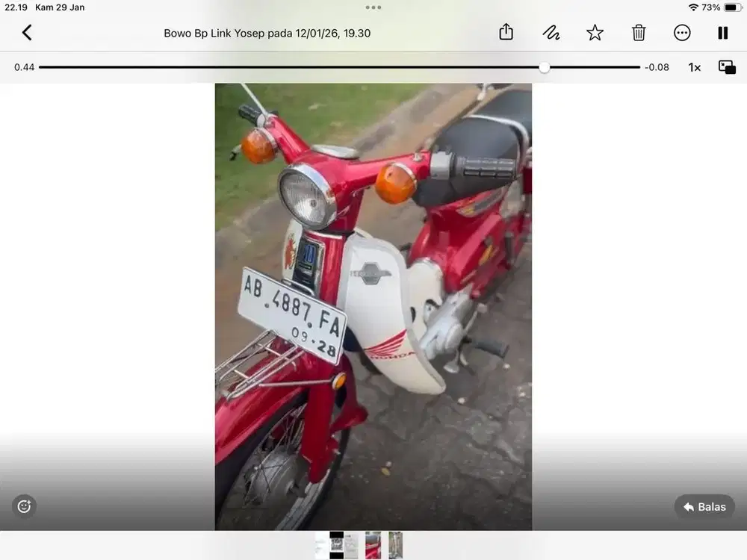Open the Share sheet icon
This screenshot has height=560, width=747.
click(506, 32)
